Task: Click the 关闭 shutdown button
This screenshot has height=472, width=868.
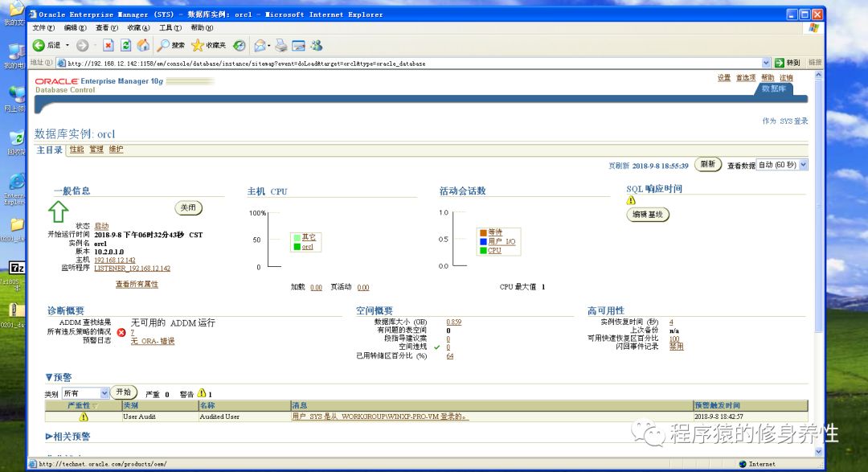Action: coord(188,207)
